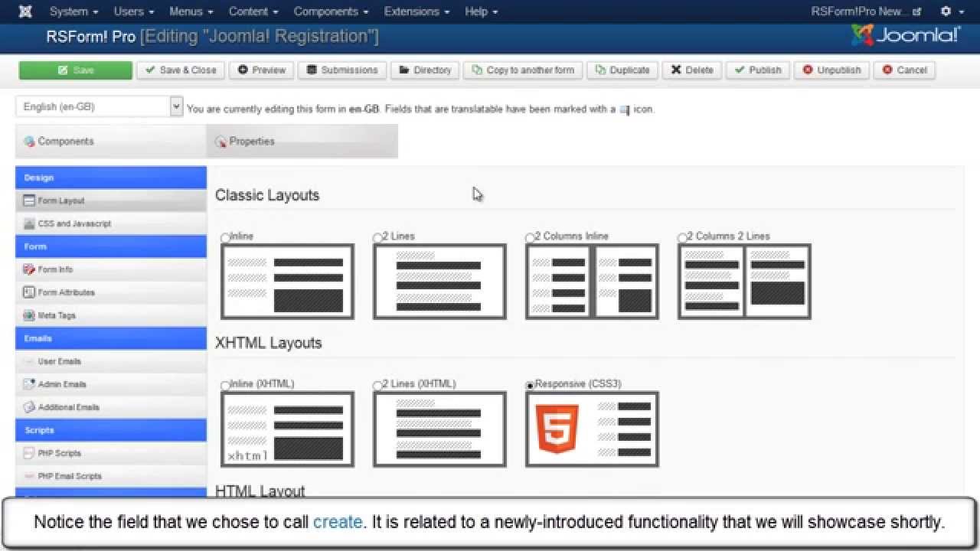Open PHP Email Scripts in sidebar
The image size is (980, 551).
tap(111, 476)
